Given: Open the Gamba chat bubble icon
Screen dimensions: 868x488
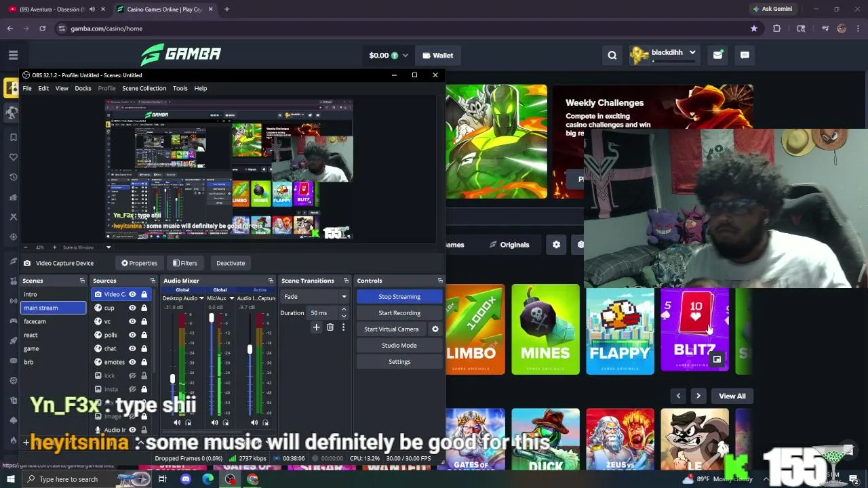Looking at the screenshot, I should coord(745,56).
